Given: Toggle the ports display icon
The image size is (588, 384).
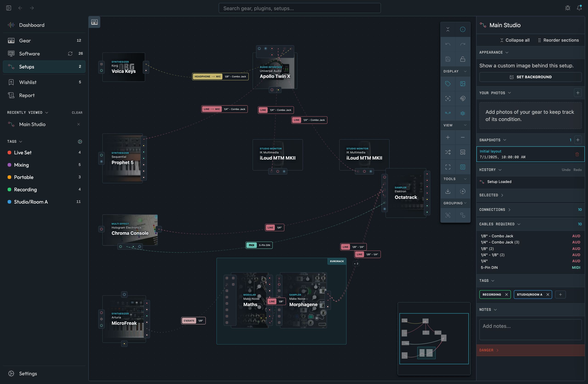Looking at the screenshot, I should click(463, 113).
